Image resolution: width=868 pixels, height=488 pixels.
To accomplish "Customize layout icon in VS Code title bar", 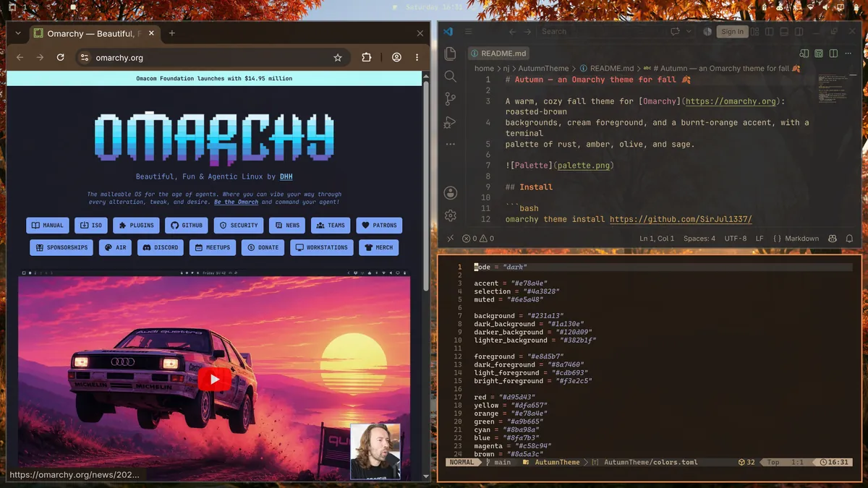I will [x=754, y=32].
